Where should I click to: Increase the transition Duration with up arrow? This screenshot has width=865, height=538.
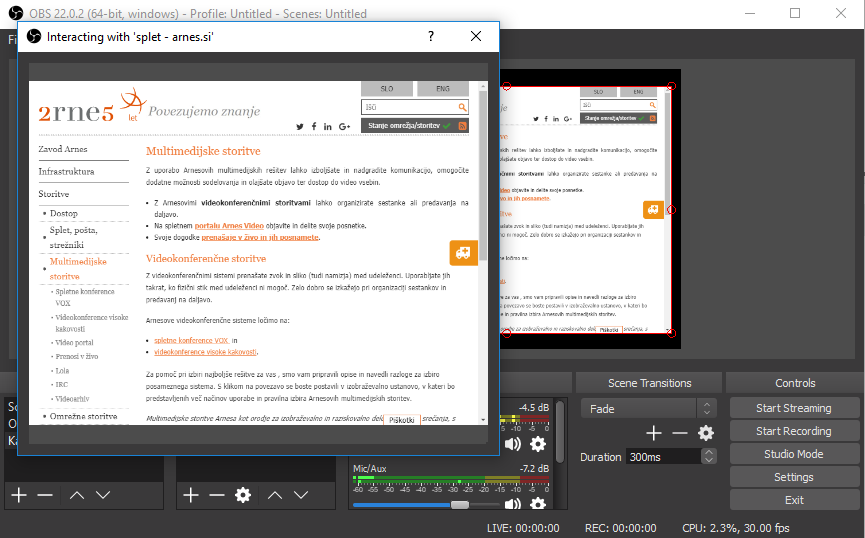pyautogui.click(x=709, y=452)
